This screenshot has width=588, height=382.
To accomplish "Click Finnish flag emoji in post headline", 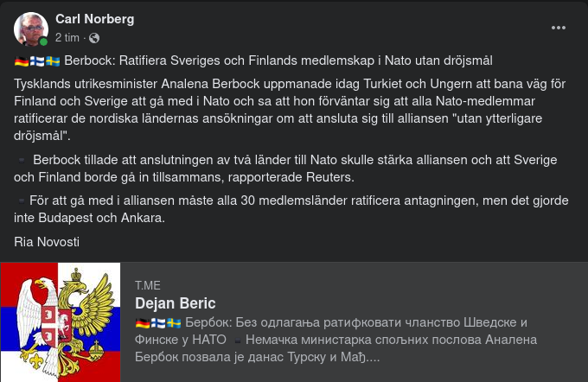I will (x=37, y=60).
